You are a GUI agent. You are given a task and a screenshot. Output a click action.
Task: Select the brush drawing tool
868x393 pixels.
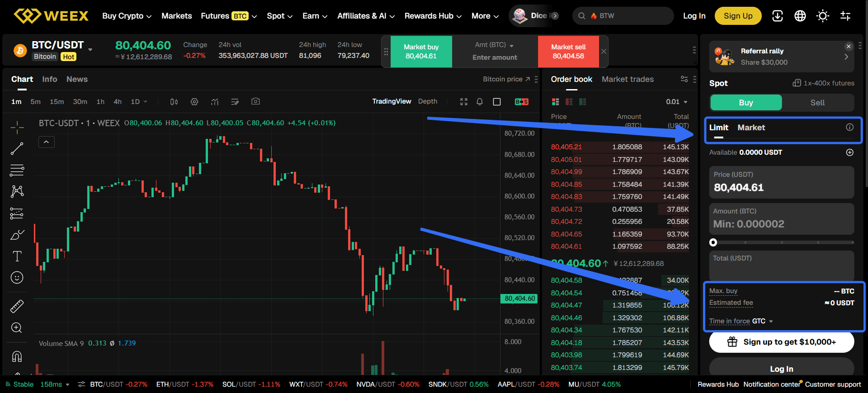pos(17,235)
